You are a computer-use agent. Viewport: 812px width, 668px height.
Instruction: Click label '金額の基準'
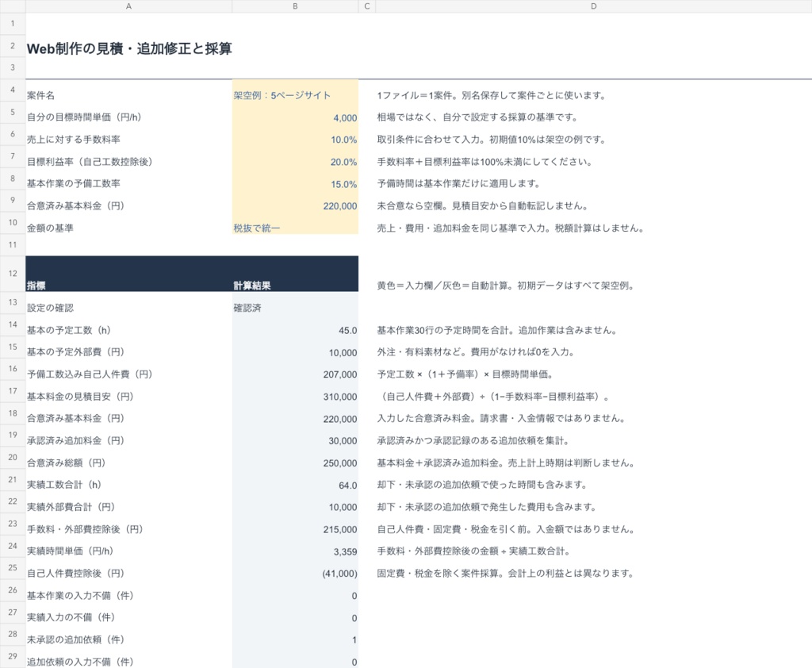coord(50,228)
